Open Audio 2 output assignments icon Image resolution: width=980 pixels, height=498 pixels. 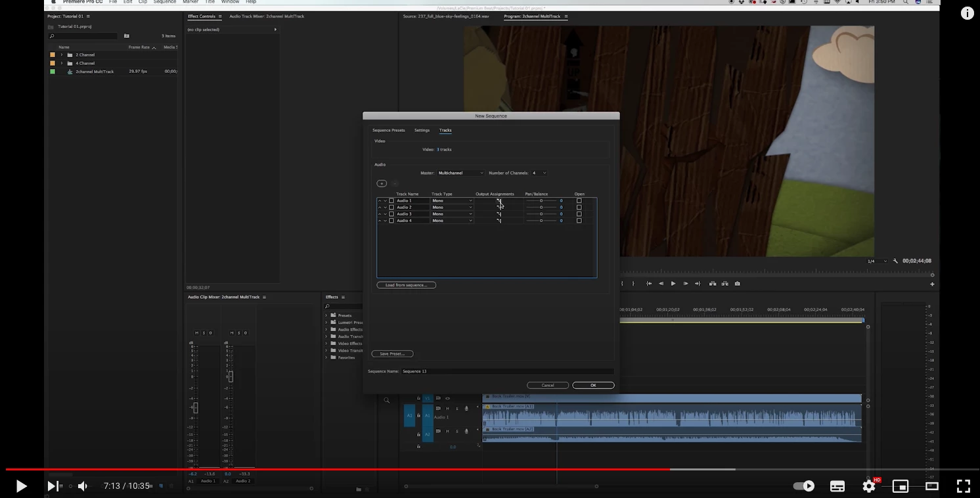tap(499, 207)
